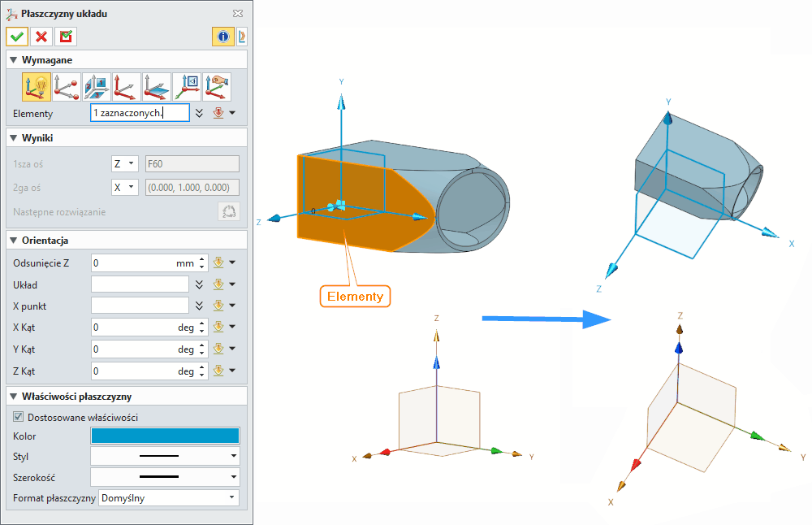Pick the view-plane coordinate method icon

pos(187,87)
